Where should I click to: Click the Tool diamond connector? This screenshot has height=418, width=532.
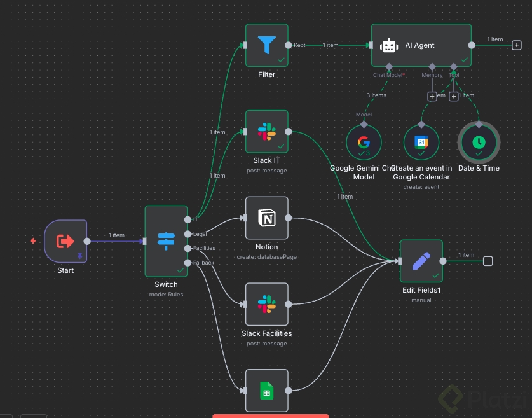[454, 67]
